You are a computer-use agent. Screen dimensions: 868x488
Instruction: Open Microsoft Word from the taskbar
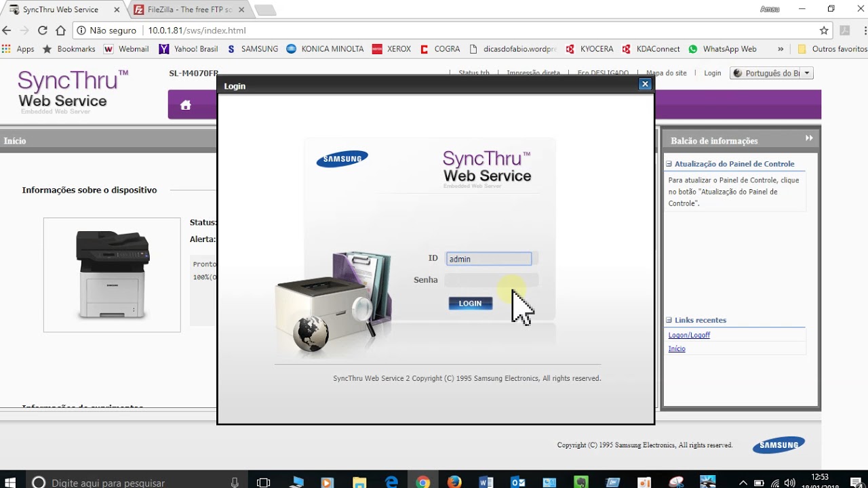pyautogui.click(x=486, y=482)
